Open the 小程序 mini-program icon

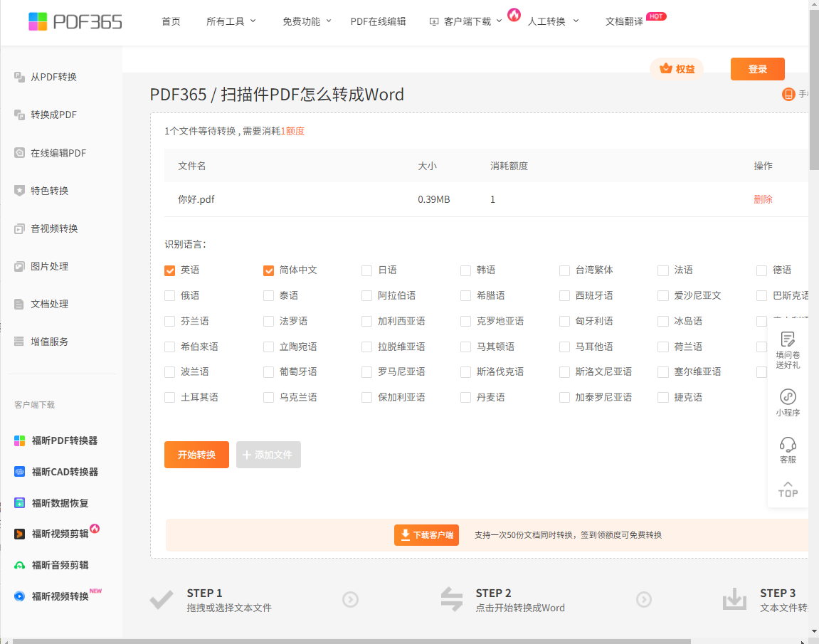point(788,397)
